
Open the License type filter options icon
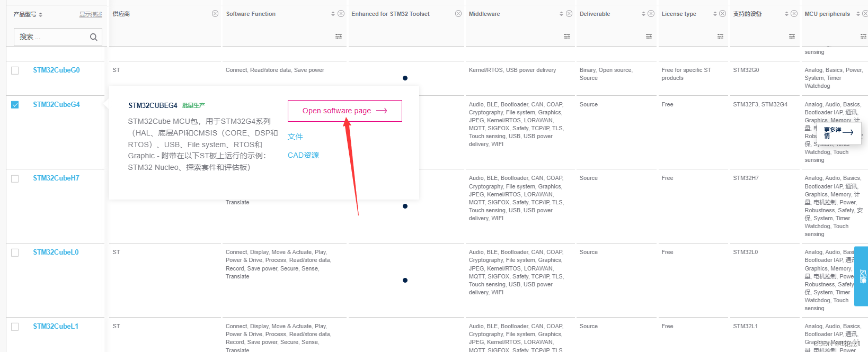click(x=720, y=36)
